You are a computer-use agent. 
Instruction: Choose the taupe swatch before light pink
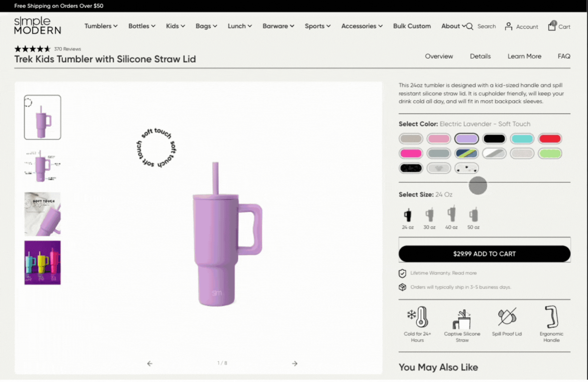(x=411, y=138)
